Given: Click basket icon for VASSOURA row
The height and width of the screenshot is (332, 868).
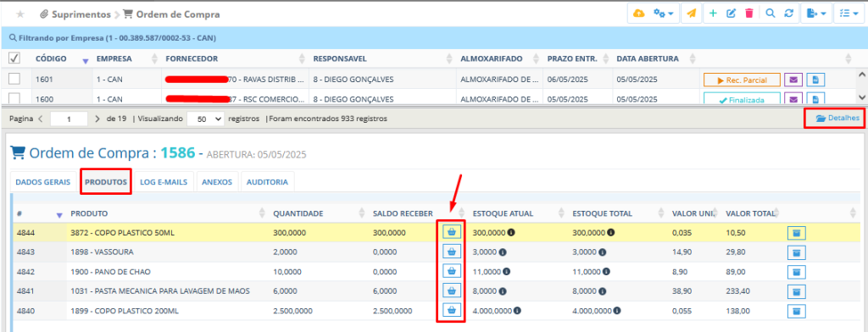Looking at the screenshot, I should pos(452,252).
